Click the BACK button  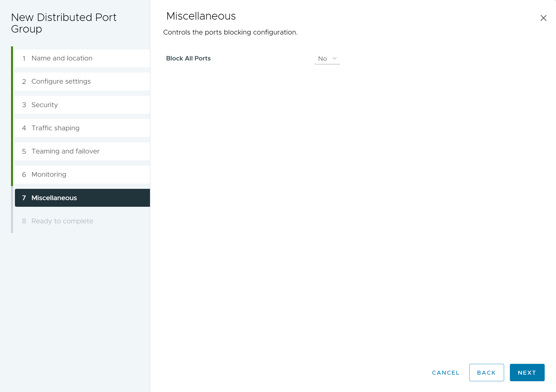point(486,373)
